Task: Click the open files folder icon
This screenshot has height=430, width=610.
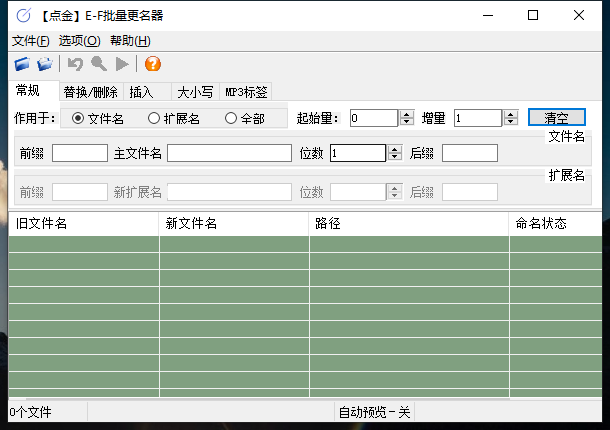Action: pyautogui.click(x=22, y=64)
